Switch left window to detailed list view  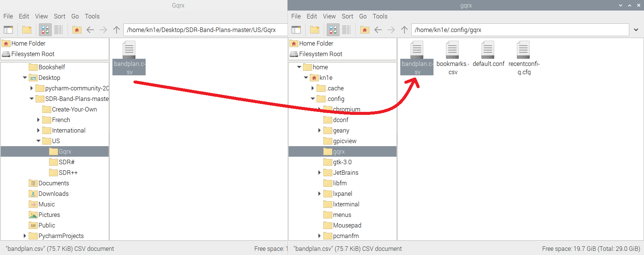click(x=58, y=30)
